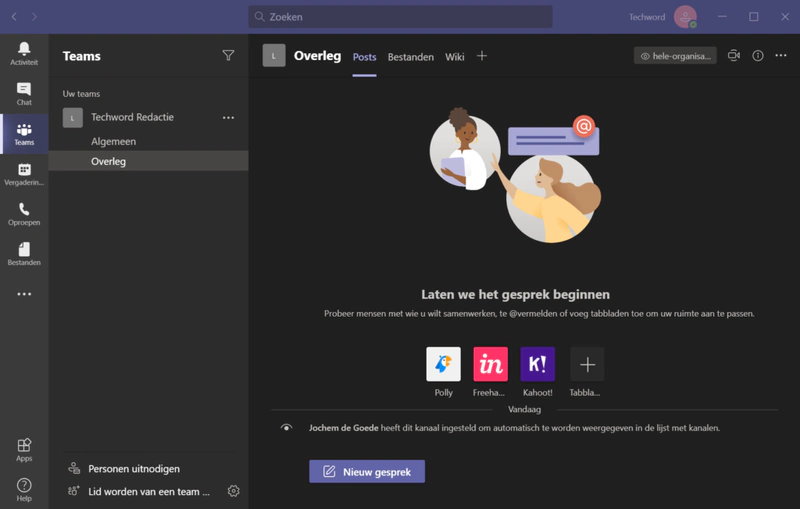Open the Activiteit notifications bell
800x509 pixels.
tap(24, 54)
